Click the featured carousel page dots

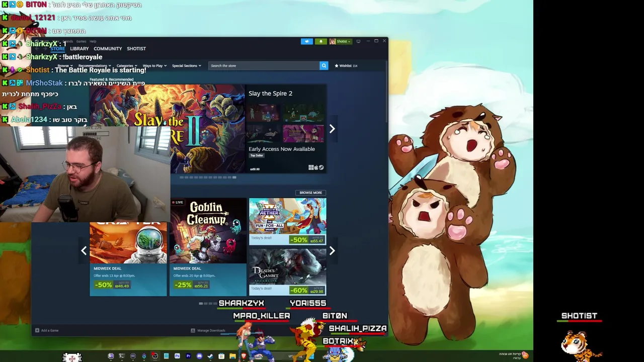click(208, 177)
